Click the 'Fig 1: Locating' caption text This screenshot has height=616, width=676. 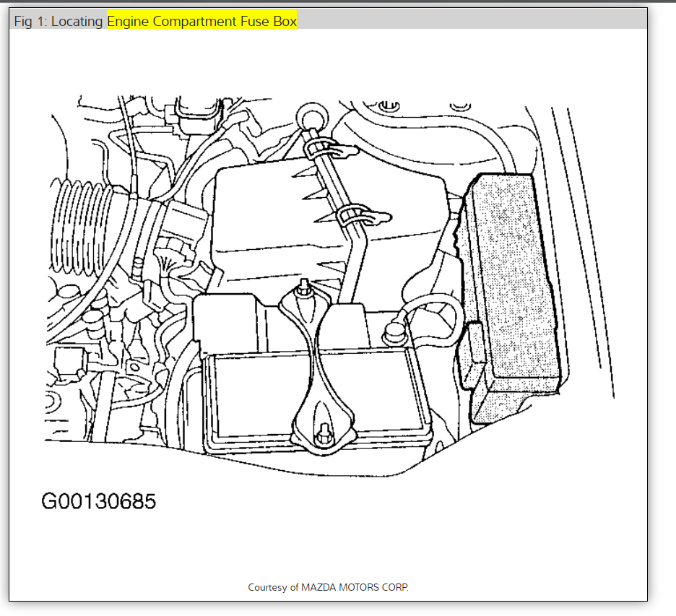[x=58, y=21]
